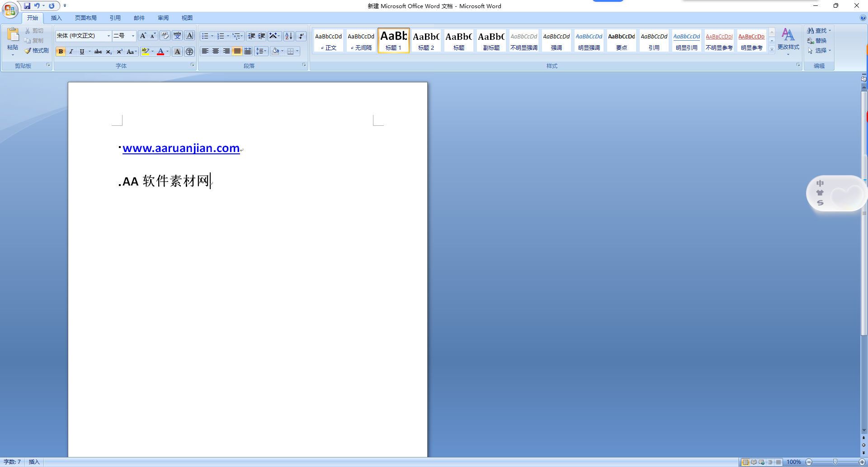868x467 pixels.
Task: Click the www.aaruanjian.com hyperlink
Action: point(180,148)
